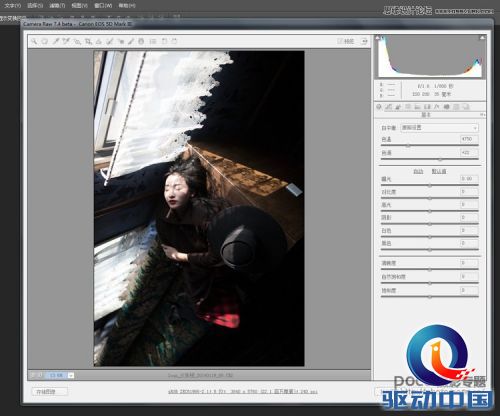Click the 存储图像 save image button
Image resolution: width=500 pixels, height=416 pixels.
coord(49,392)
